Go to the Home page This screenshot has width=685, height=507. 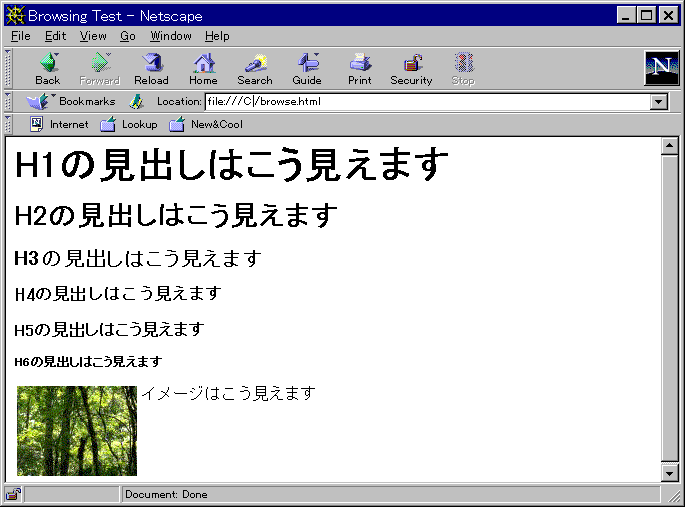[x=204, y=69]
